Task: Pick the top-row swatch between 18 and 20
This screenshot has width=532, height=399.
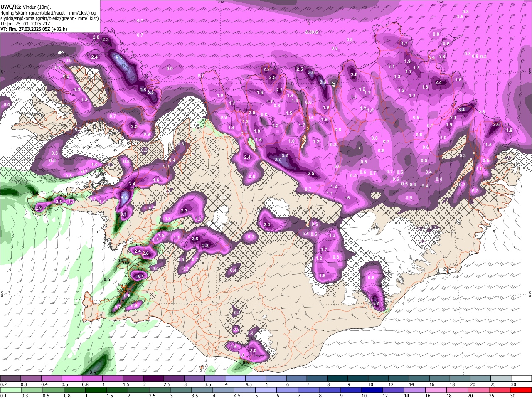Action: [x=461, y=379]
